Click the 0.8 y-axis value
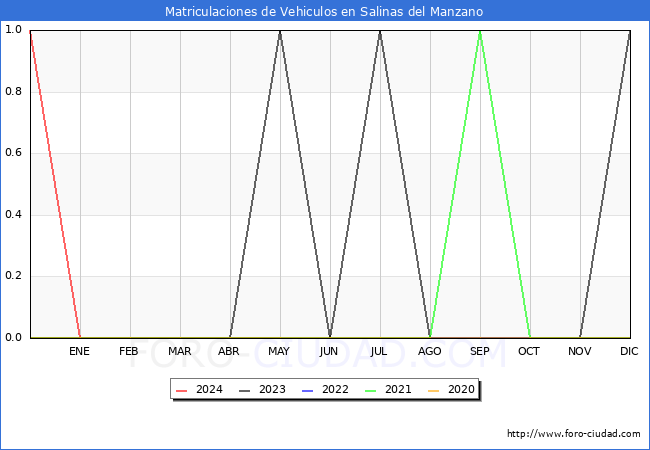 coord(13,91)
